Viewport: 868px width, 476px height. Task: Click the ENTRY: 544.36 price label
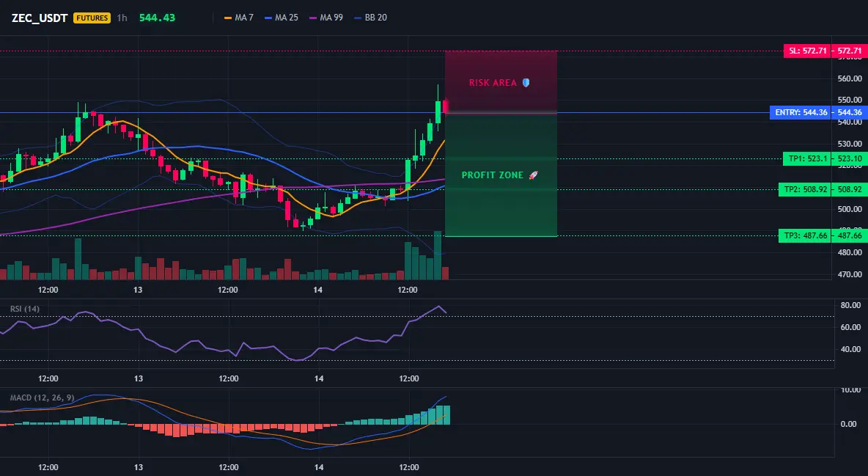pos(801,112)
